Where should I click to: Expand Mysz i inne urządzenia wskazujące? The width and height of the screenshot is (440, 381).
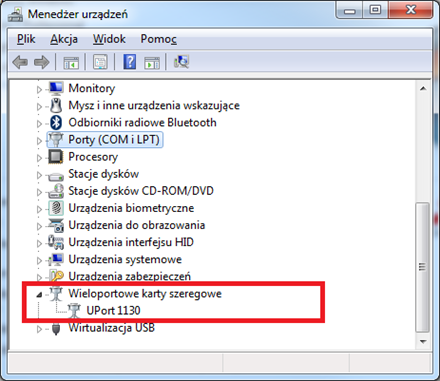coord(39,106)
